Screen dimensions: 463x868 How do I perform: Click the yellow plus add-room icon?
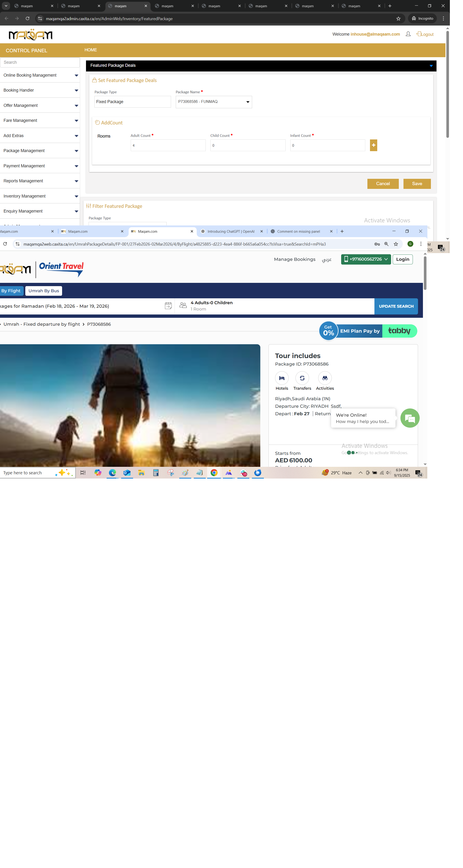[x=373, y=145]
